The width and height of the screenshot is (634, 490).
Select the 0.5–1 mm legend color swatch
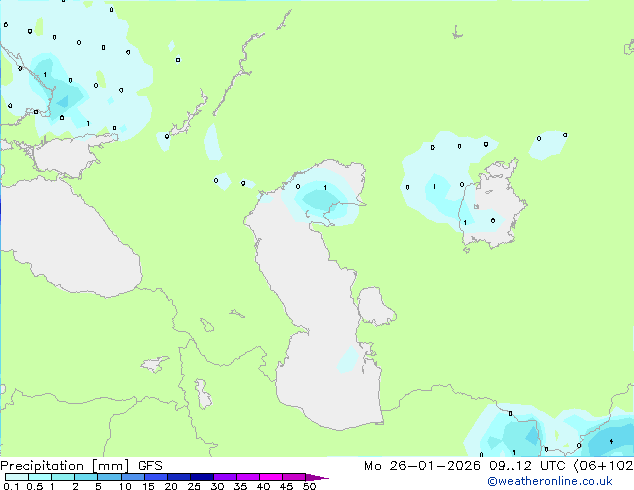pyautogui.click(x=40, y=477)
